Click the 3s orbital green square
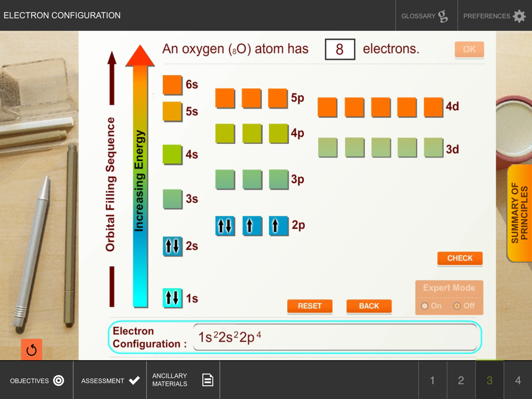Viewport: 532px width, 399px height. (x=172, y=199)
